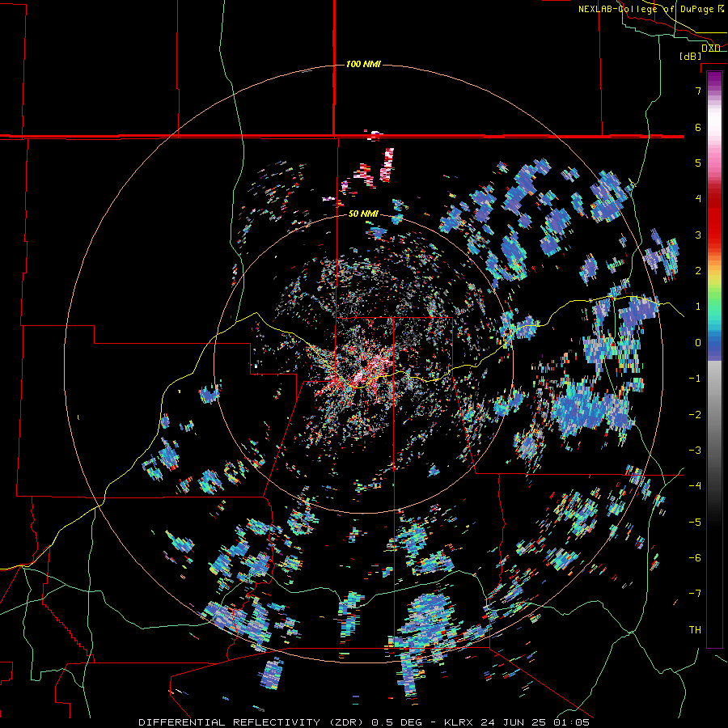Click the 'KLRX' radar site identifier
728x728 pixels.
(x=460, y=722)
